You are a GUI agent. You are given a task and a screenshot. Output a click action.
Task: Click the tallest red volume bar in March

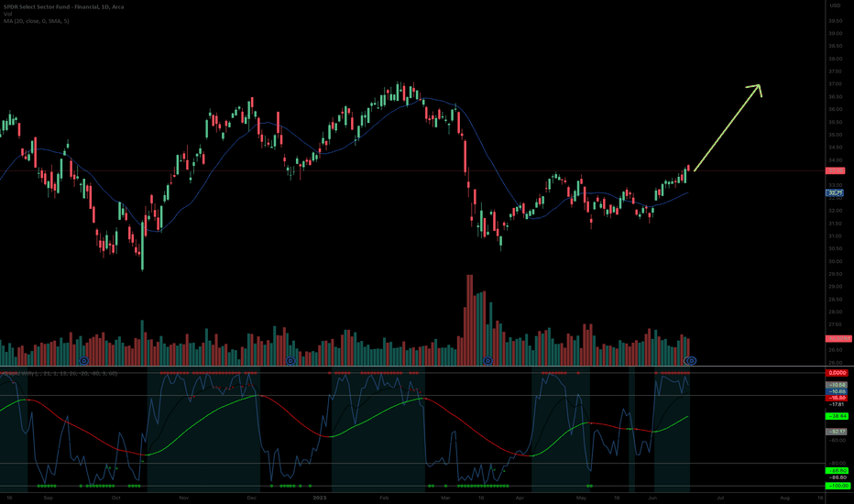point(469,320)
